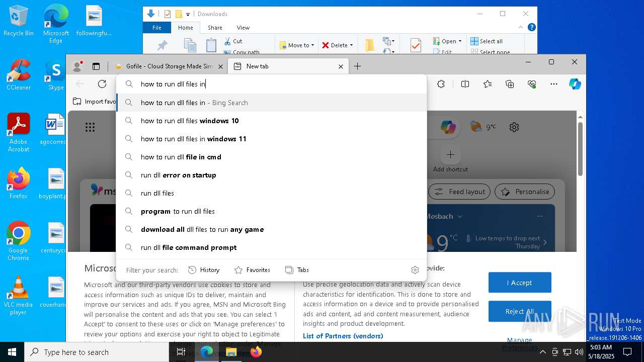644x362 pixels.
Task: Open the File menu in Explorer
Action: 157,28
